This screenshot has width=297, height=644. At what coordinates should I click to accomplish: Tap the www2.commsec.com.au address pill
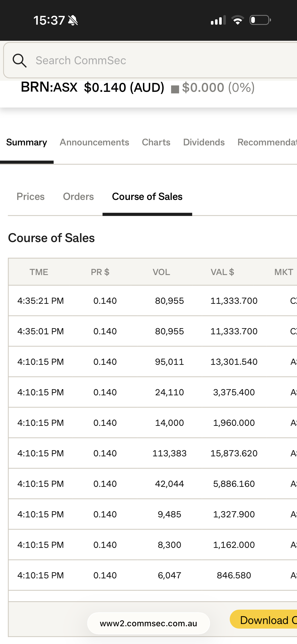[148, 623]
